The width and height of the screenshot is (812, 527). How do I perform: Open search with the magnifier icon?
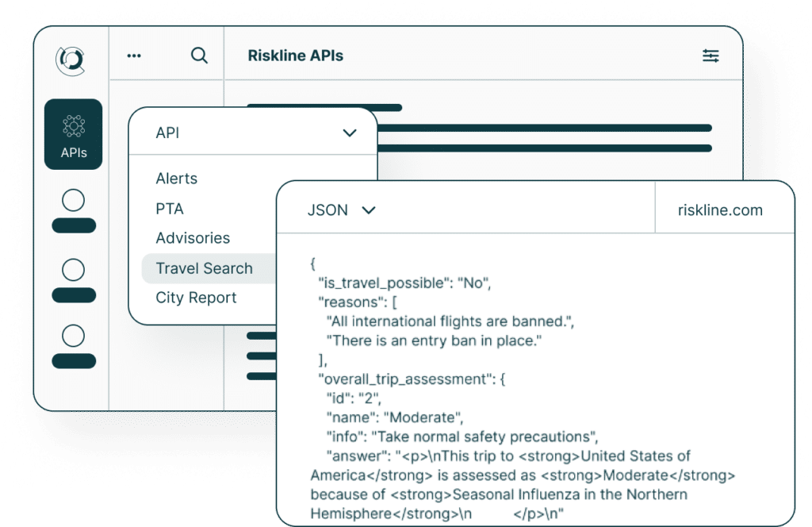200,56
